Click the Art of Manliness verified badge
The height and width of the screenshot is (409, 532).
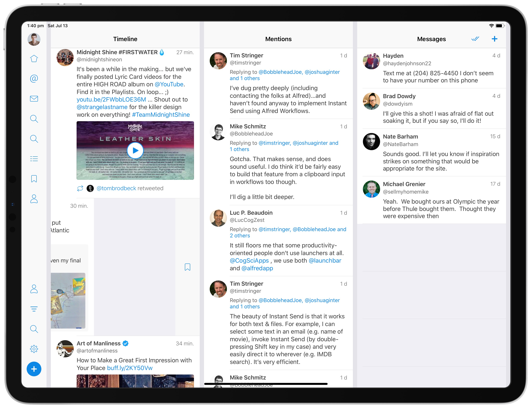(x=125, y=343)
